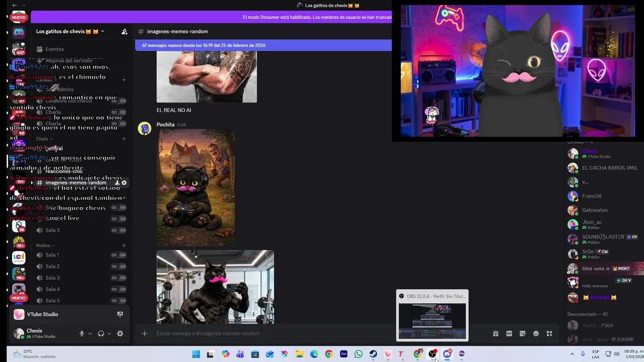
Task: Open muscular gym cat selfie image
Action: [215, 287]
